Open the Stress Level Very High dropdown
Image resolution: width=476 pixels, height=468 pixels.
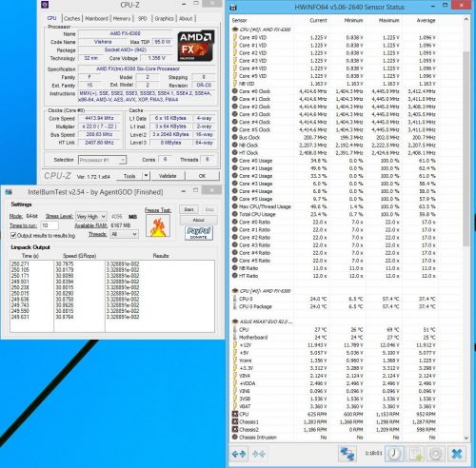[91, 217]
